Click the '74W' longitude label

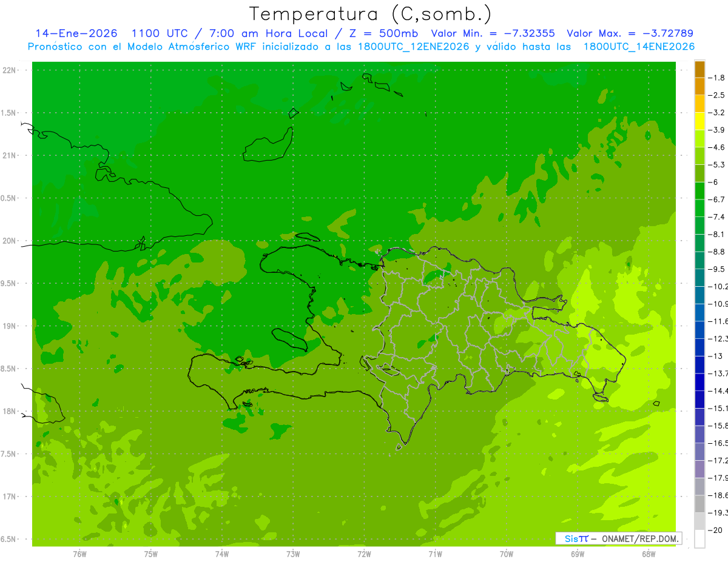point(222,554)
